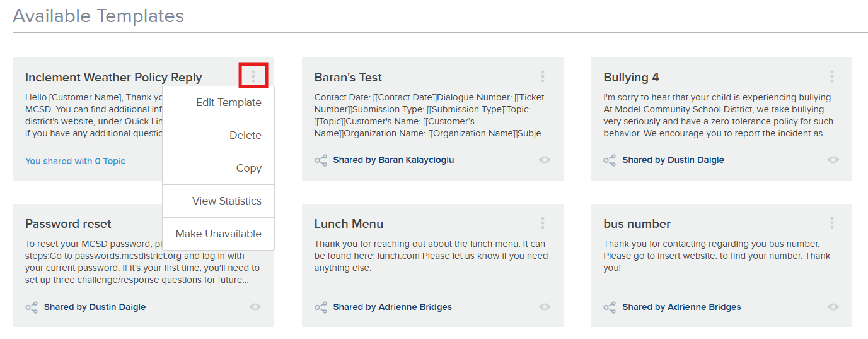Click the 'You shared with 0 Topic' link
The width and height of the screenshot is (868, 339).
(x=75, y=161)
